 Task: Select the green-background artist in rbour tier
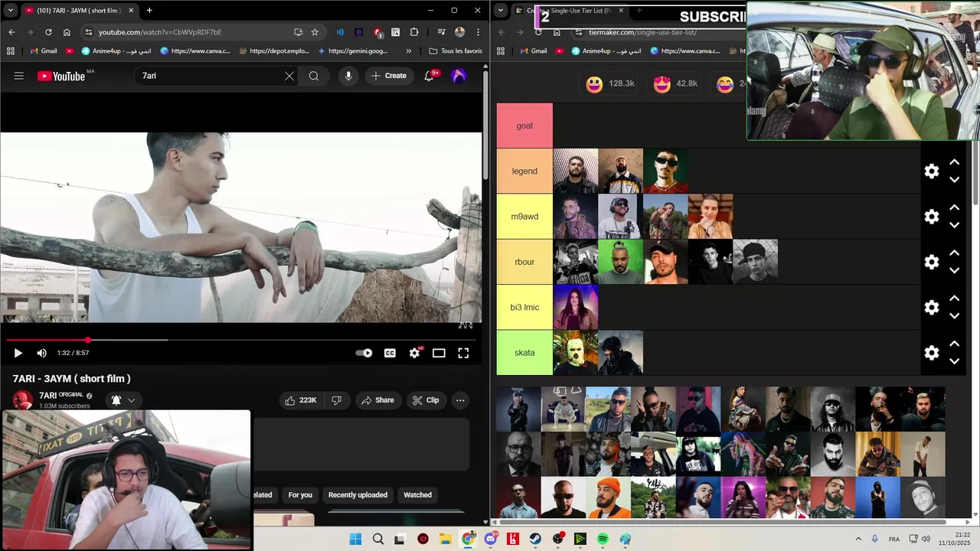coord(621,262)
